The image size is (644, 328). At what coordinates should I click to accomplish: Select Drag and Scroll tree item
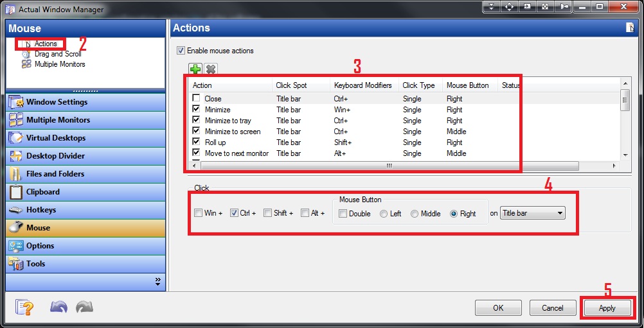[x=57, y=54]
